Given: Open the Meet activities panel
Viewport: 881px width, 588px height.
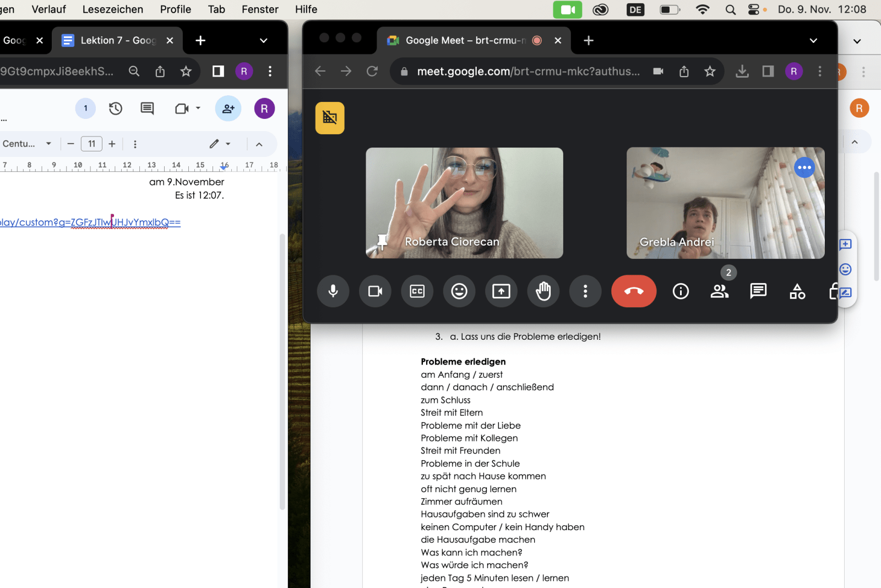Looking at the screenshot, I should coord(797,291).
